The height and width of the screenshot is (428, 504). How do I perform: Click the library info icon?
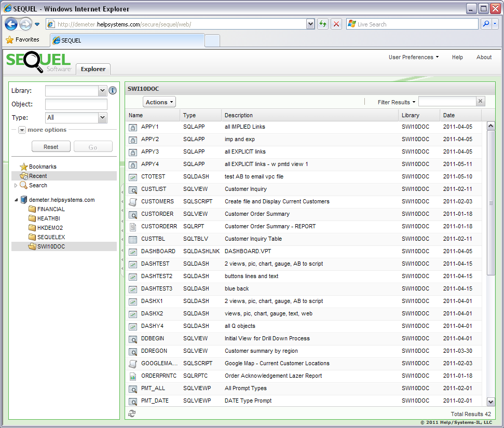point(113,91)
